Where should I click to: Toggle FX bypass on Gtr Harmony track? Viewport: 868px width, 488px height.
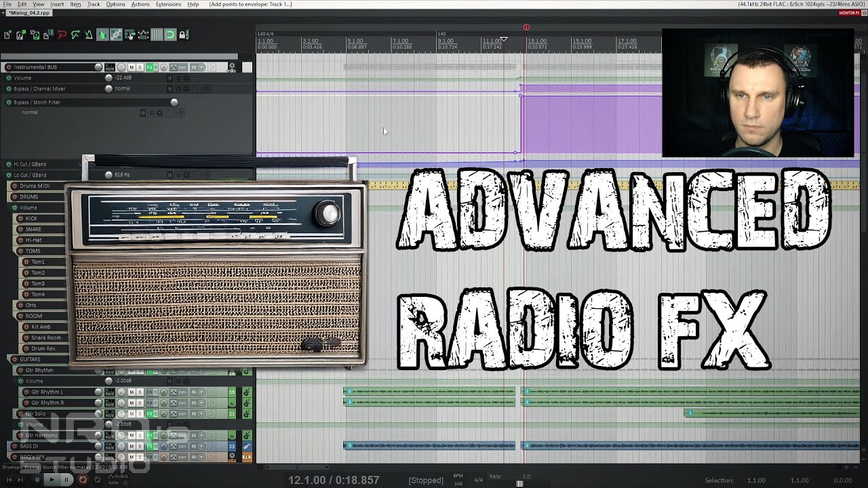click(x=156, y=435)
